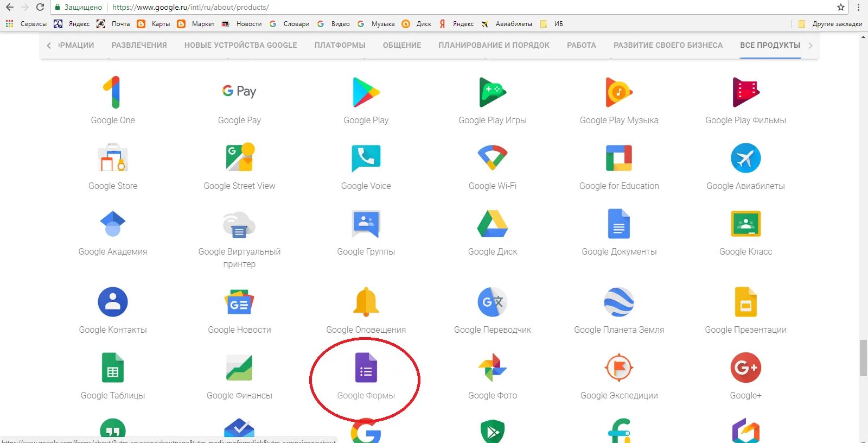Open the Google Таблицы label link
The width and height of the screenshot is (868, 443).
click(113, 396)
